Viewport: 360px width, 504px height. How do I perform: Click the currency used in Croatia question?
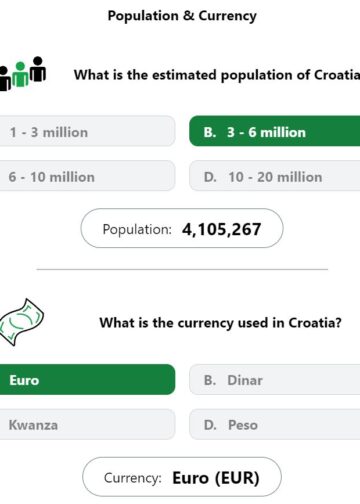(220, 323)
